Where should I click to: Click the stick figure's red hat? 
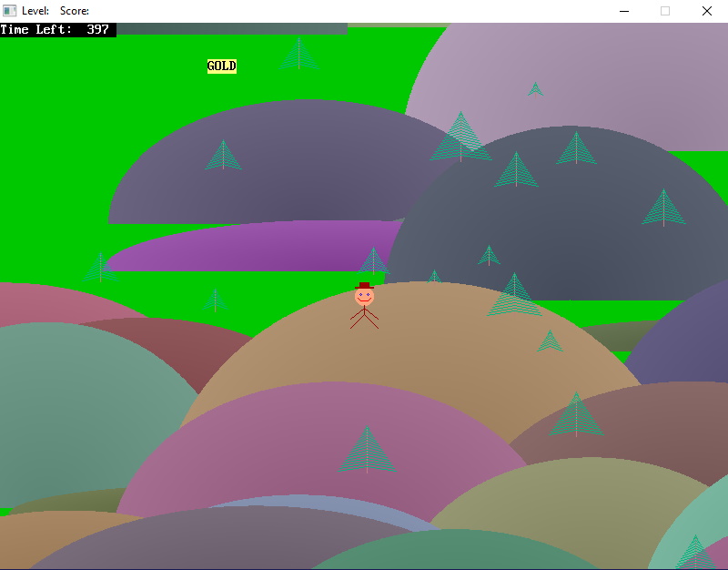tap(364, 286)
